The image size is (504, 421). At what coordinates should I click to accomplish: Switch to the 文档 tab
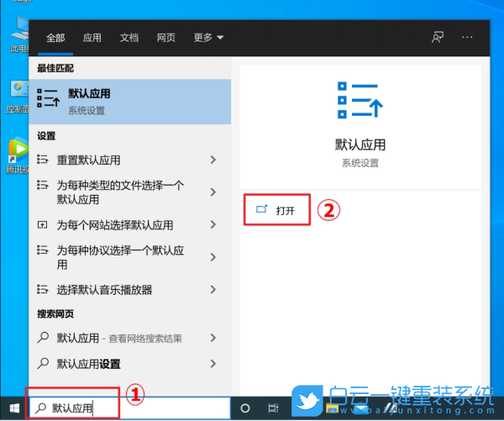point(129,38)
